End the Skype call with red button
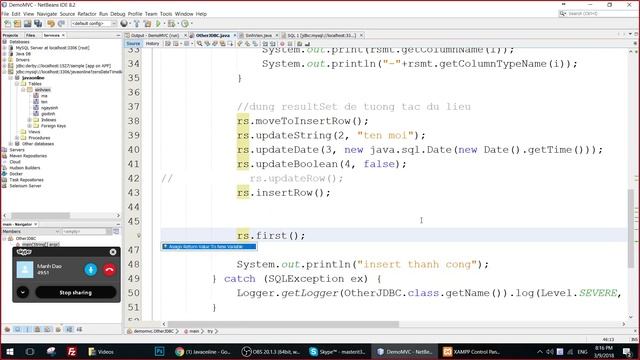The height and width of the screenshot is (360, 640). tap(109, 269)
